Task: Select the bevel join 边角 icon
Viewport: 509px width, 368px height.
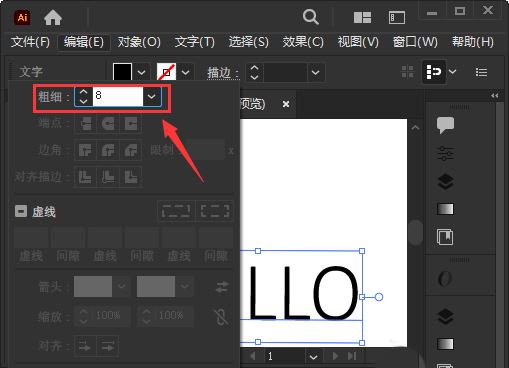Action: 131,151
